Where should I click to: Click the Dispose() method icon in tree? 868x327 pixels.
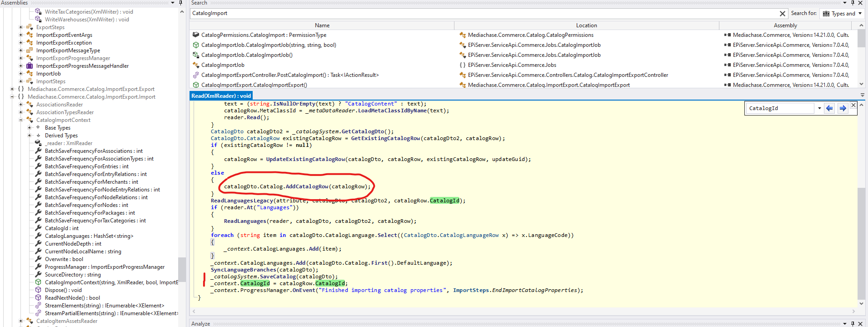tap(39, 290)
